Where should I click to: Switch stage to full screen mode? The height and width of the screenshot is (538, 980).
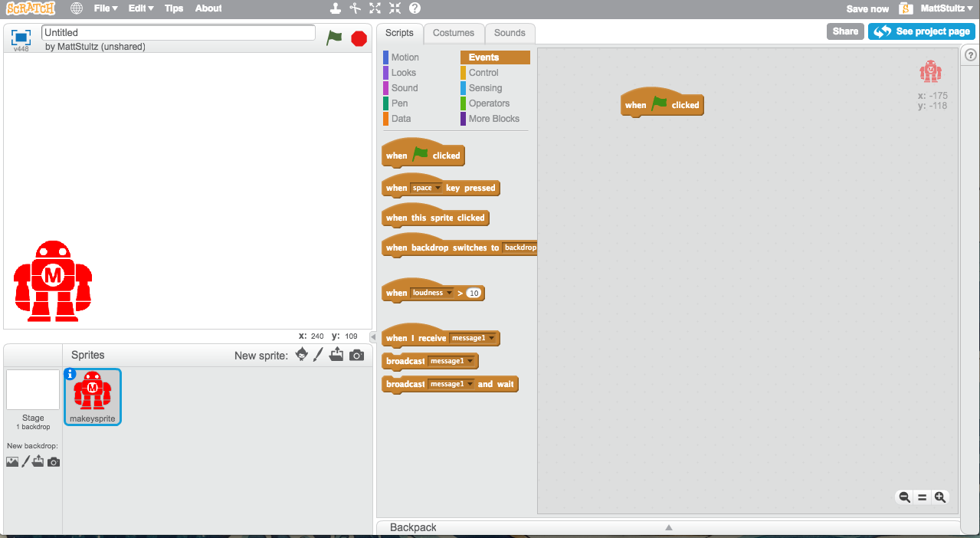[21, 37]
